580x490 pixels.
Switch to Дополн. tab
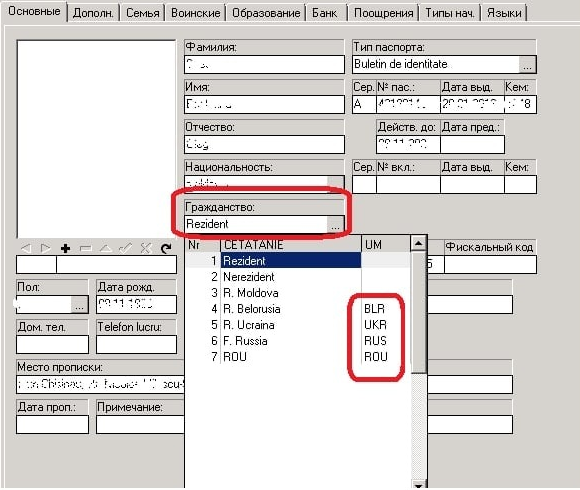(93, 13)
